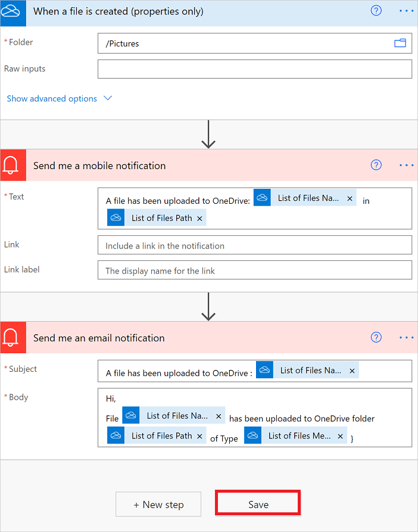Open help for the file created trigger
418x532 pixels.
(376, 11)
